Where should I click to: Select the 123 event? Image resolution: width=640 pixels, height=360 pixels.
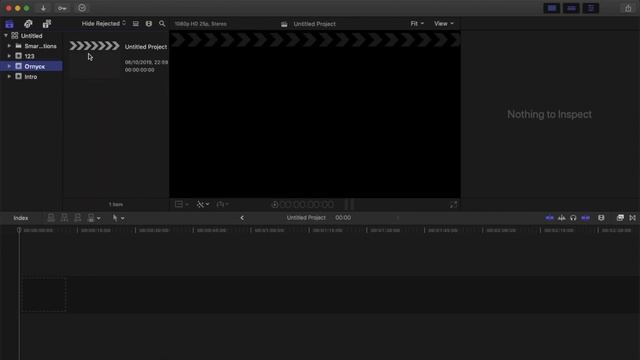click(31, 56)
